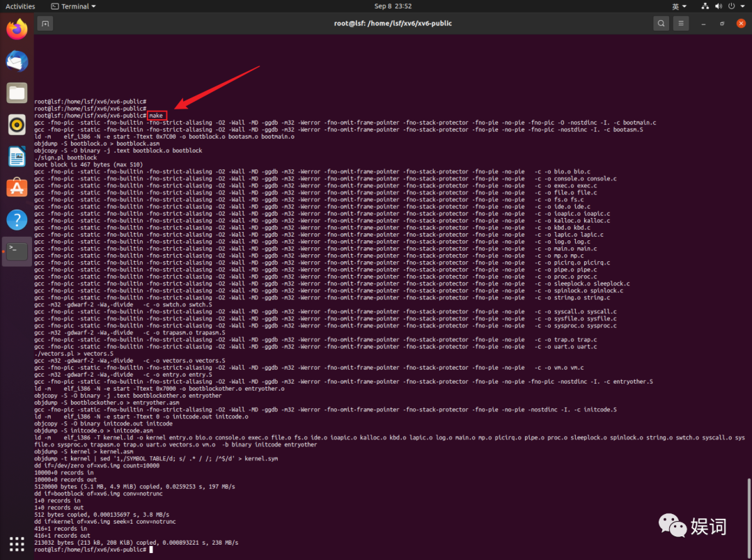Click the "dd if=bootblock of=xv6.img conv=notrunc" line
The width and height of the screenshot is (752, 560).
(98, 493)
